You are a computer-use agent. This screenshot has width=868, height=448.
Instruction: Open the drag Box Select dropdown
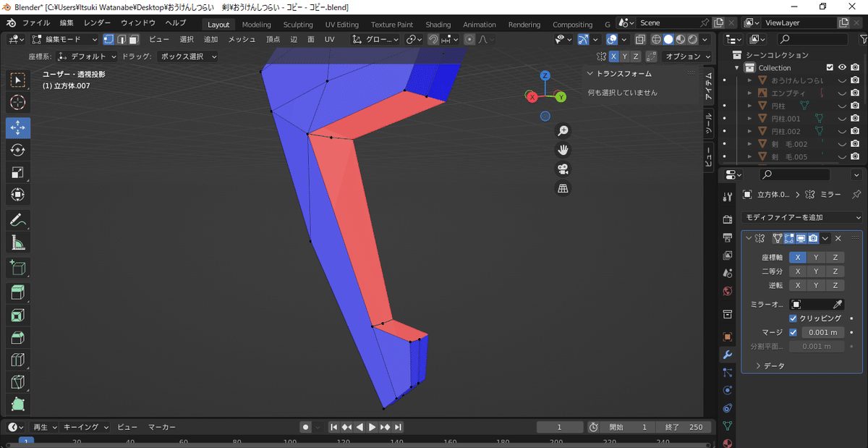187,56
